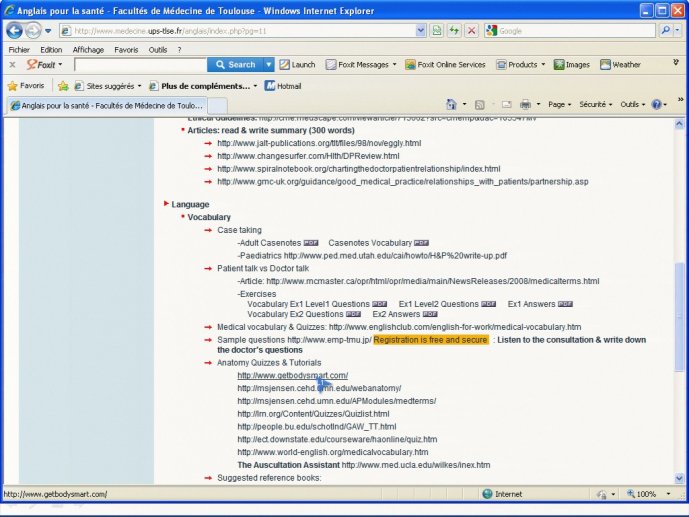689x517 pixels.
Task: Open the zoom level dropdown arrow
Action: coord(669,494)
